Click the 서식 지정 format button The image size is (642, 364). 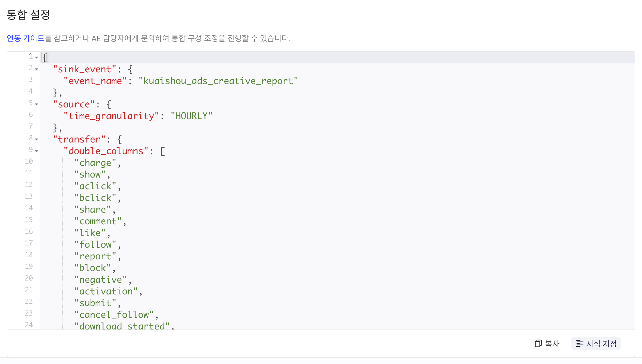coord(596,344)
